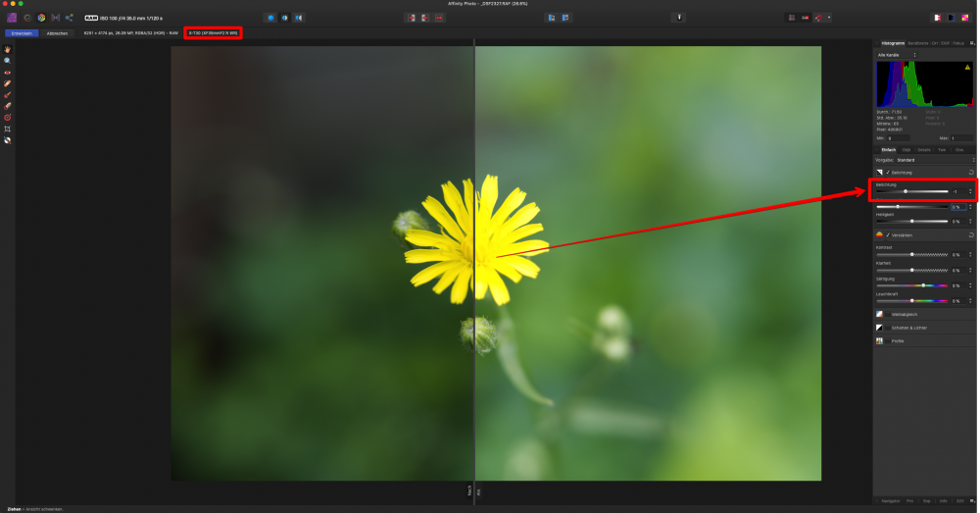
Task: Click the first blue rotate toolbar icon
Action: (551, 18)
